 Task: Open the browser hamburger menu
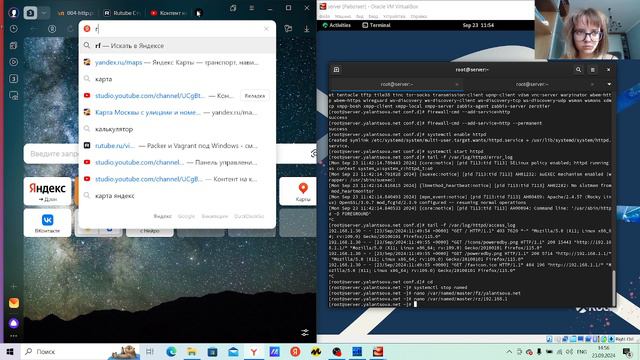click(251, 8)
